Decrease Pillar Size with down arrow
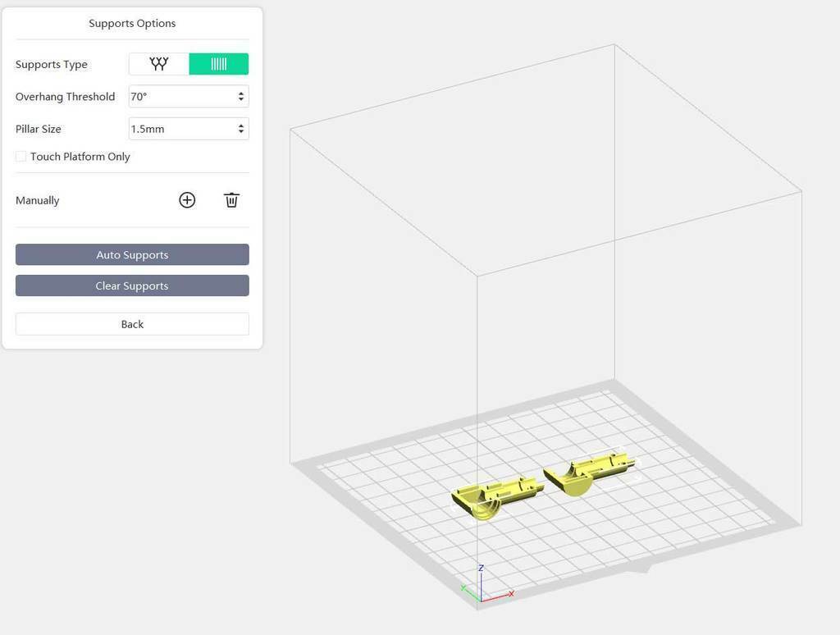Viewport: 840px width, 635px height. 241,132
